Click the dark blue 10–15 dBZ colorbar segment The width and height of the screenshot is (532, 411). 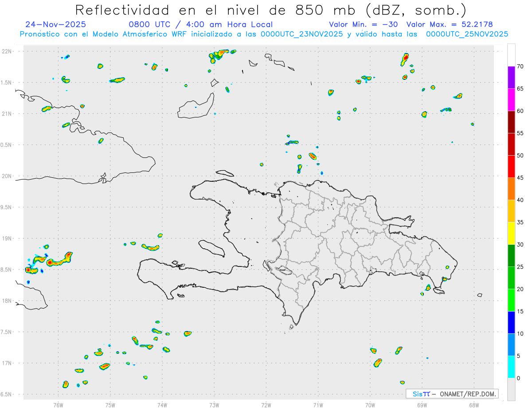pyautogui.click(x=511, y=322)
